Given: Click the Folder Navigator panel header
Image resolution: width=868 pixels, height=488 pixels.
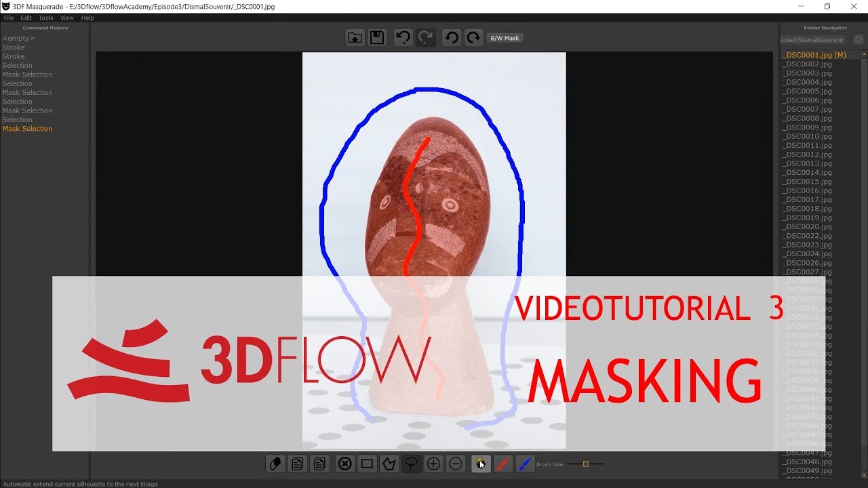Looking at the screenshot, I should point(825,28).
